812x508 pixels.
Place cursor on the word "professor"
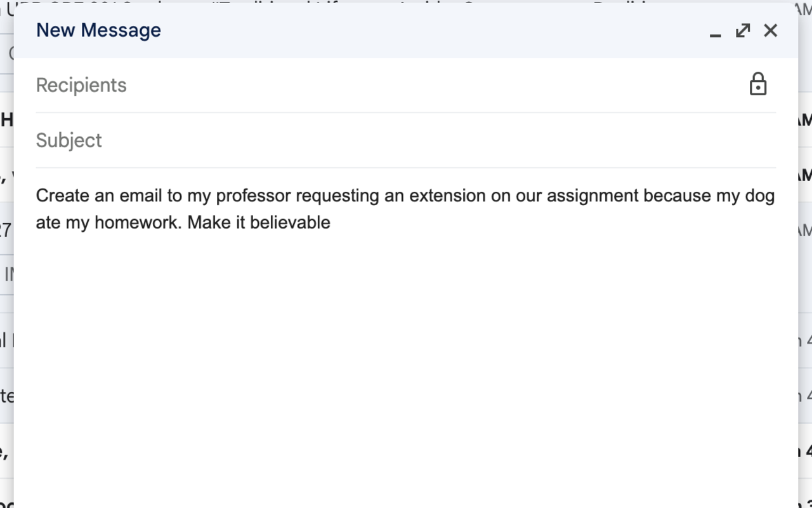pos(253,196)
